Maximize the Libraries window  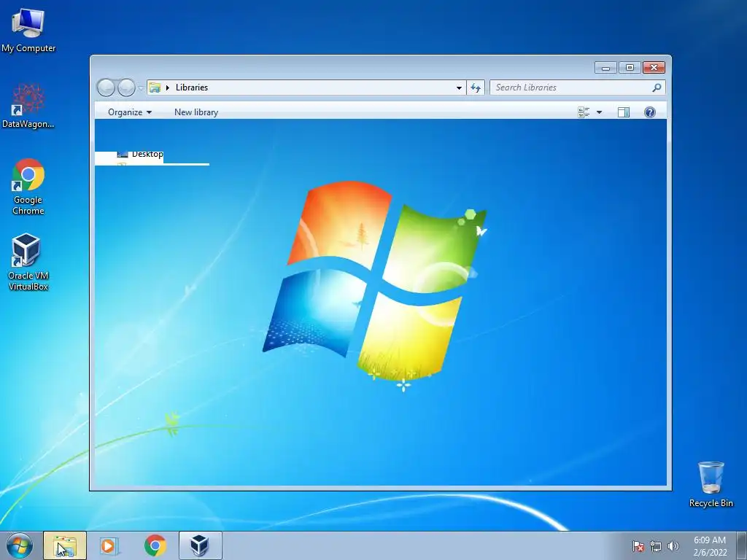pos(630,68)
